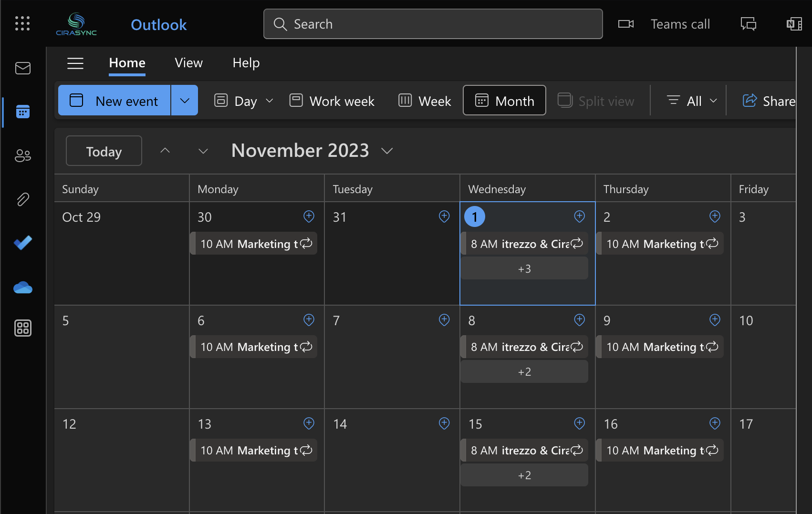Open the Help tab
Screen dimensions: 812x514
tap(246, 62)
